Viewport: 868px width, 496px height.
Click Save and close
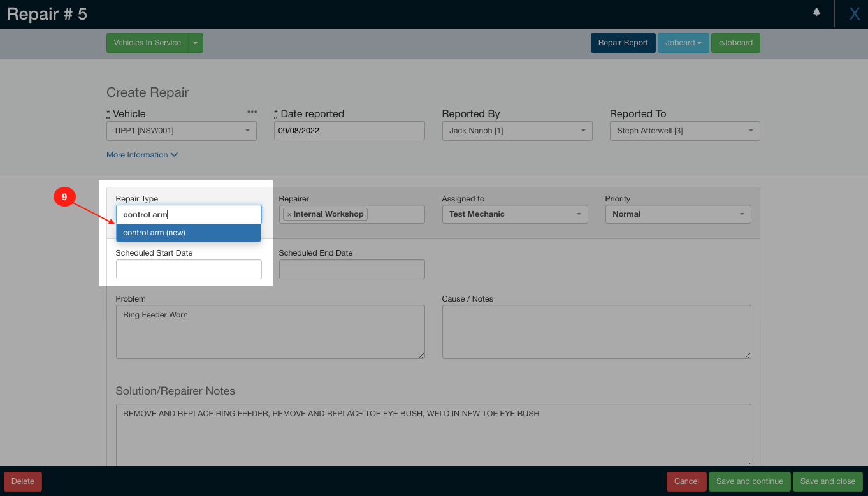[827, 481]
